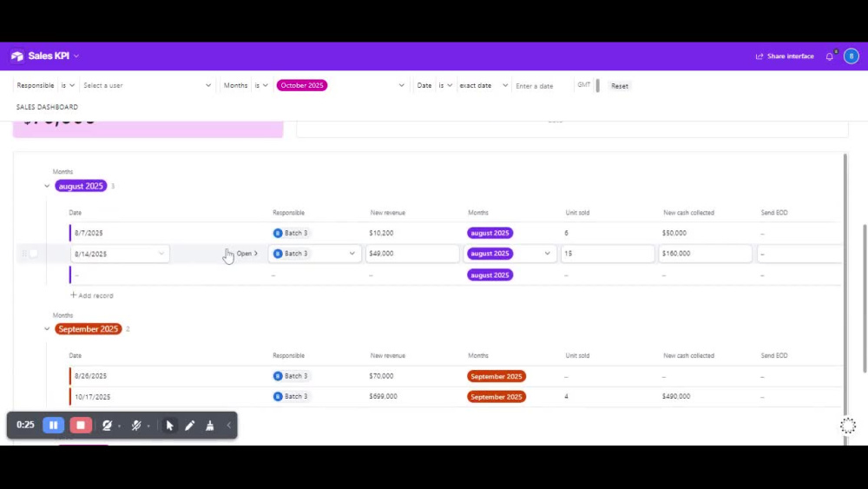Screen dimensions: 868x489
Task: Click the Sales KPI logo icon
Action: 17,56
